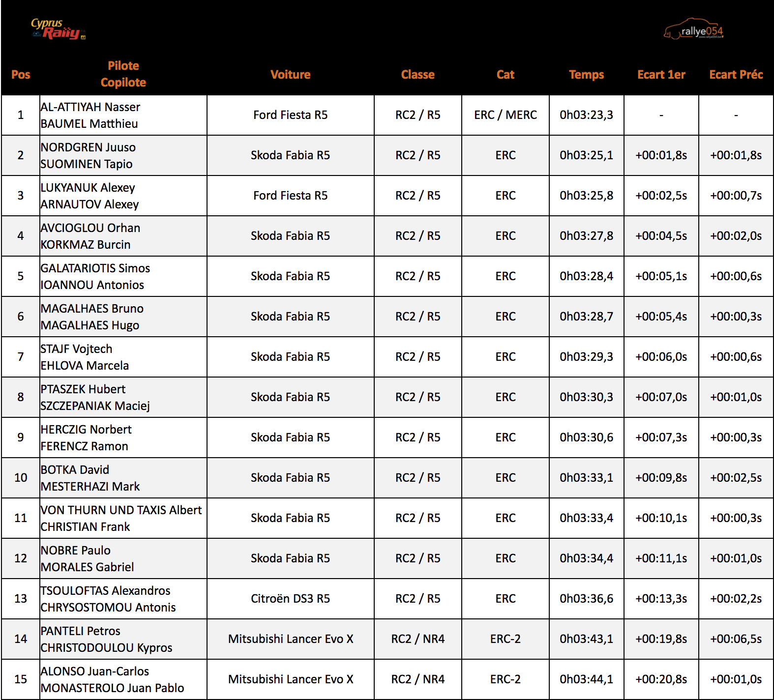Select the MESTERHAZI Mark codriver name

coord(90,487)
